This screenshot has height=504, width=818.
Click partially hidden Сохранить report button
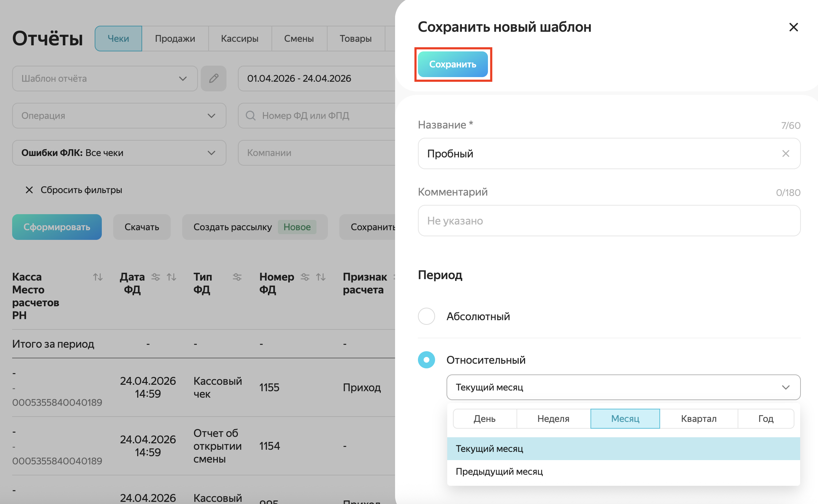(368, 227)
